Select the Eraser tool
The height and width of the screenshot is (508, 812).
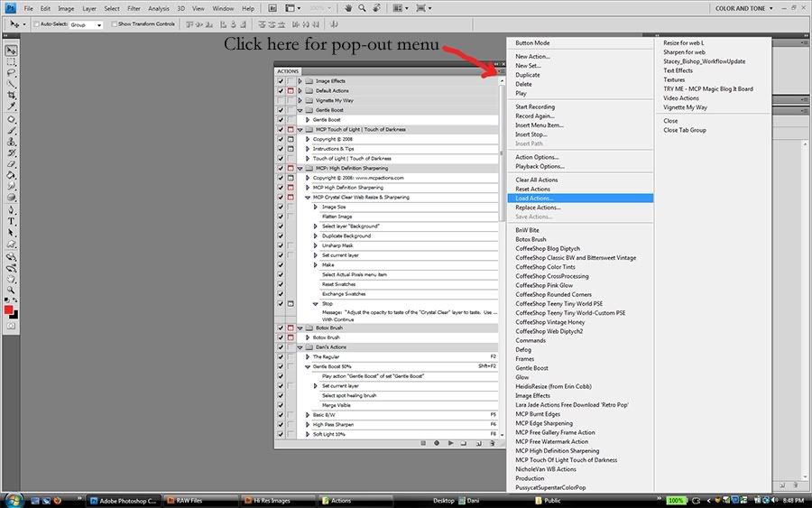(x=11, y=164)
